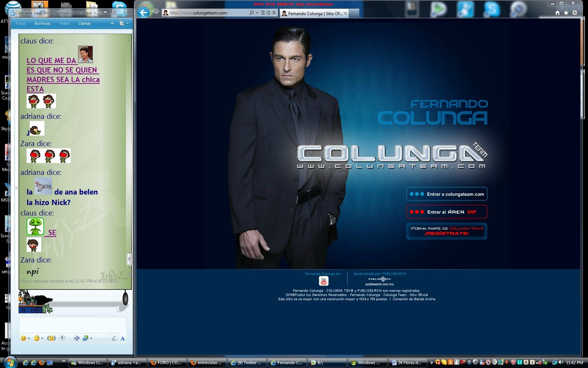Click the YouTube icon in the page footer

tap(323, 281)
